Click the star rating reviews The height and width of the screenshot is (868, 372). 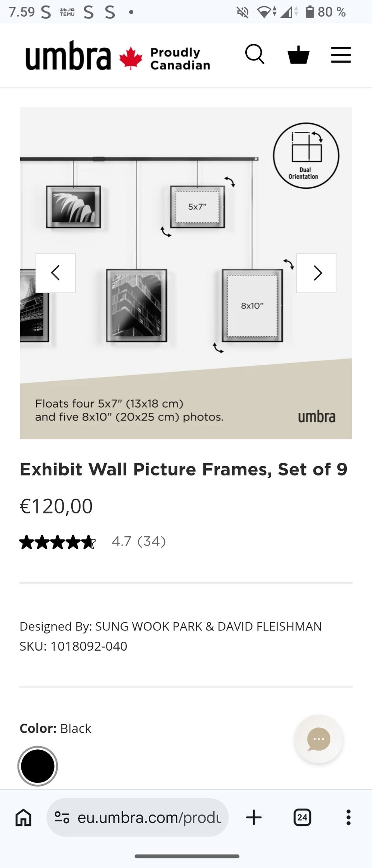(x=57, y=542)
